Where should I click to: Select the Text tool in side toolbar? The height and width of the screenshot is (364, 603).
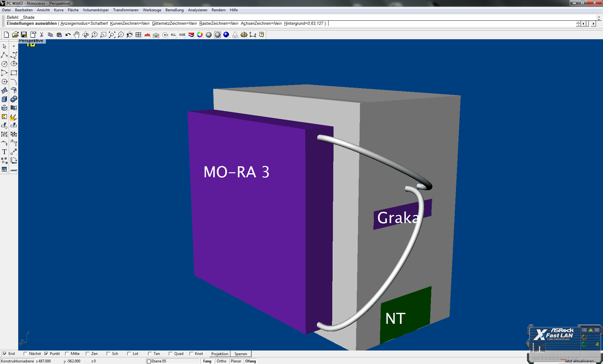point(4,152)
